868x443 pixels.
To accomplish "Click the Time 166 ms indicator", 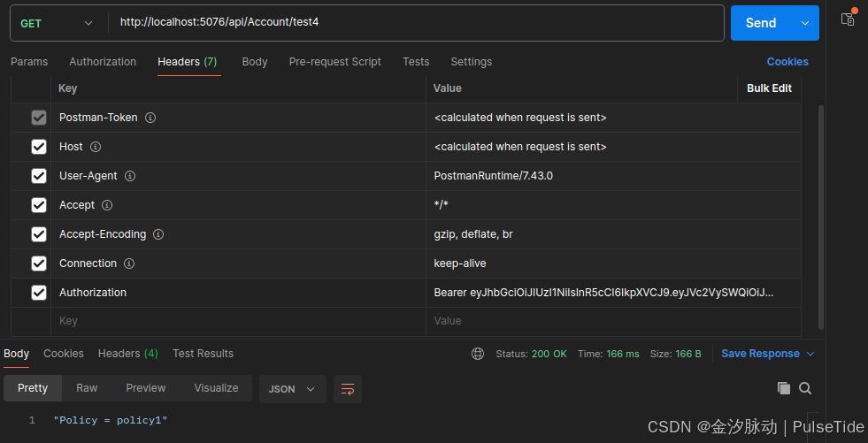I will [x=609, y=354].
